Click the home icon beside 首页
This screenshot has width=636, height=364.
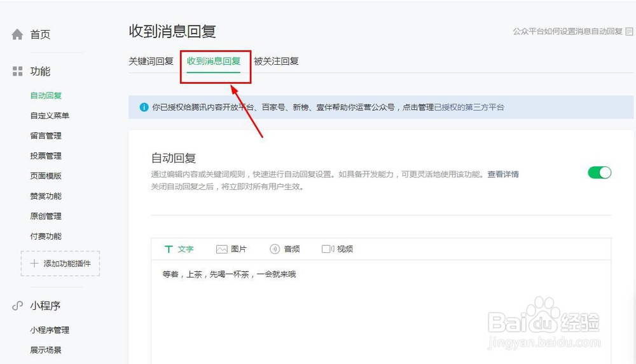(x=17, y=34)
